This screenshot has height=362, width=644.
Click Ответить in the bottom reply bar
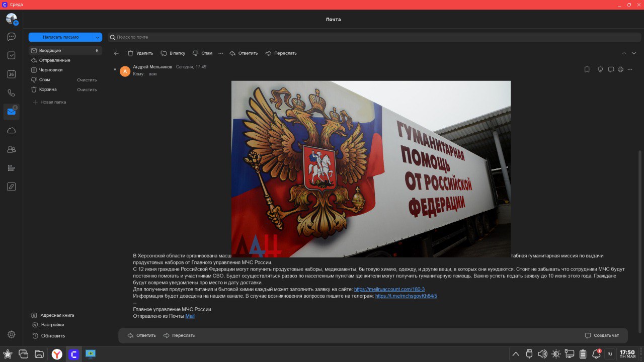pos(142,335)
